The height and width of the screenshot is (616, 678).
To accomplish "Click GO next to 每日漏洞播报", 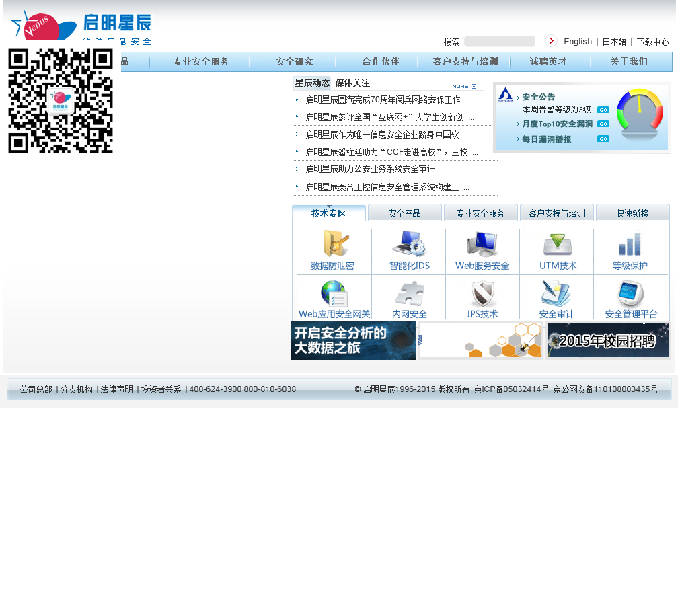I will pyautogui.click(x=603, y=139).
